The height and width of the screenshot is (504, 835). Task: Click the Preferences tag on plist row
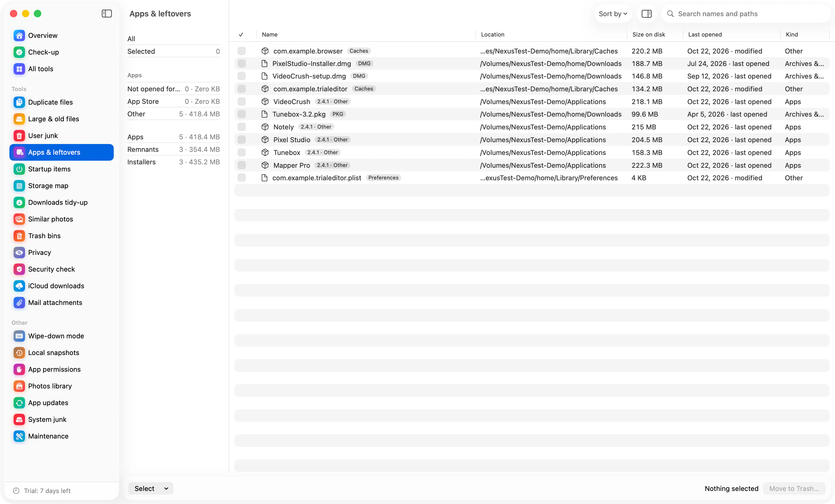click(383, 178)
